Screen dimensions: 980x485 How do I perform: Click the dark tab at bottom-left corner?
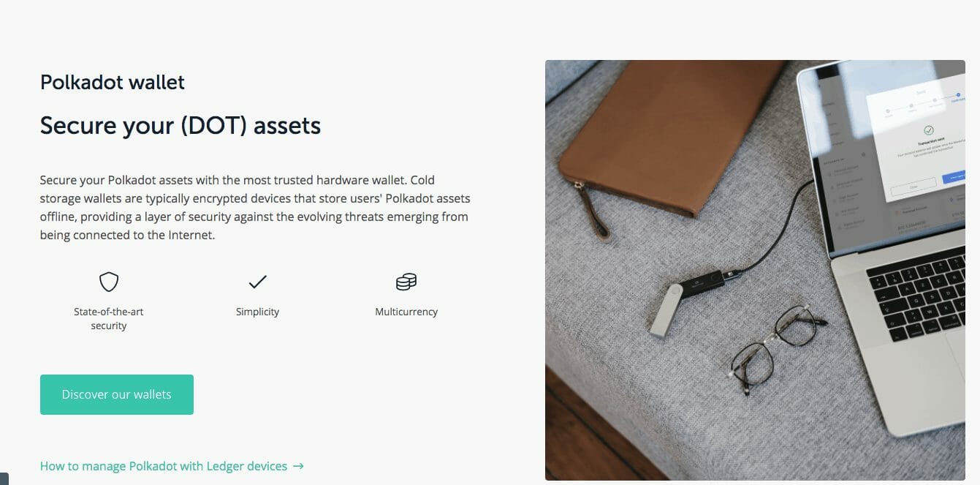tap(4, 479)
